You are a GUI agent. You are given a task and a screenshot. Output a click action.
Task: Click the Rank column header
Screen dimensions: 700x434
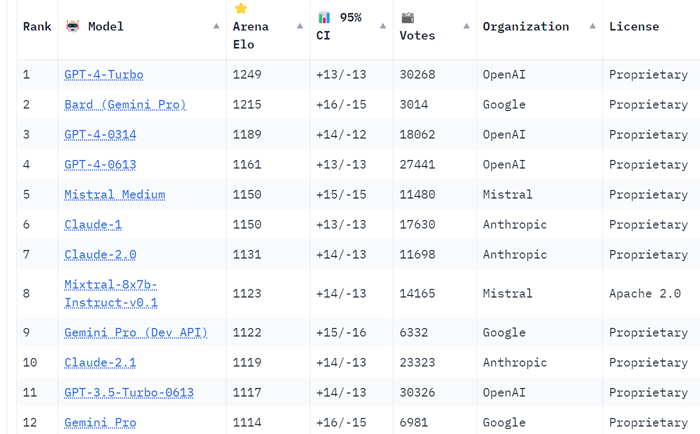tap(37, 26)
